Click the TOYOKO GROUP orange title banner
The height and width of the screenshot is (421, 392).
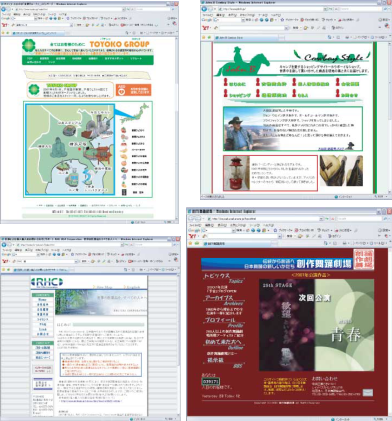coord(119,44)
